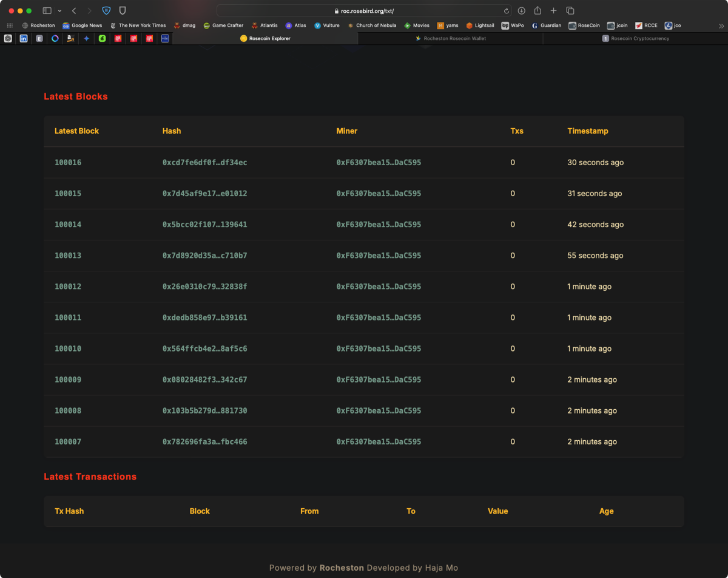Viewport: 728px width, 578px height.
Task: Click the address bar showing roc.rosebird.org/txt/
Action: 364,11
